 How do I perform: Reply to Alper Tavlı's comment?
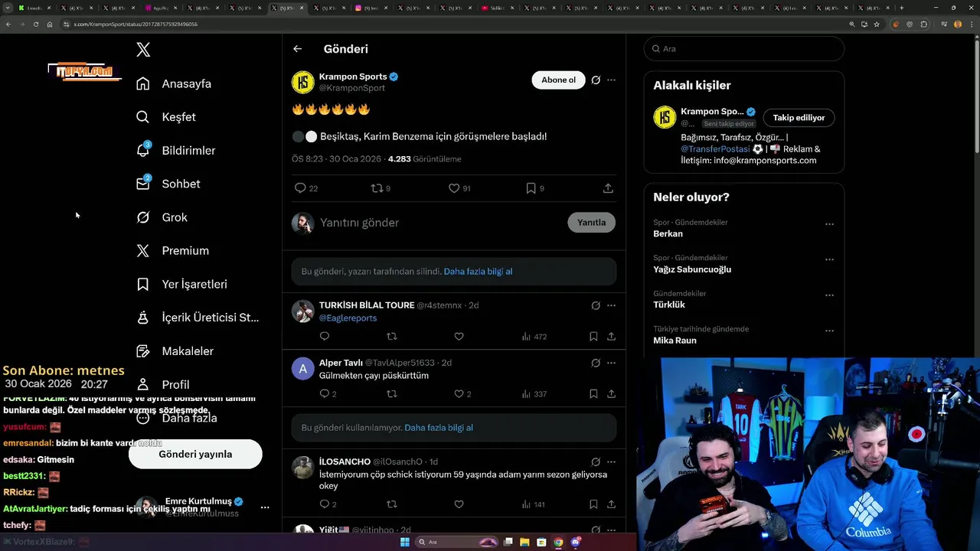(x=325, y=394)
